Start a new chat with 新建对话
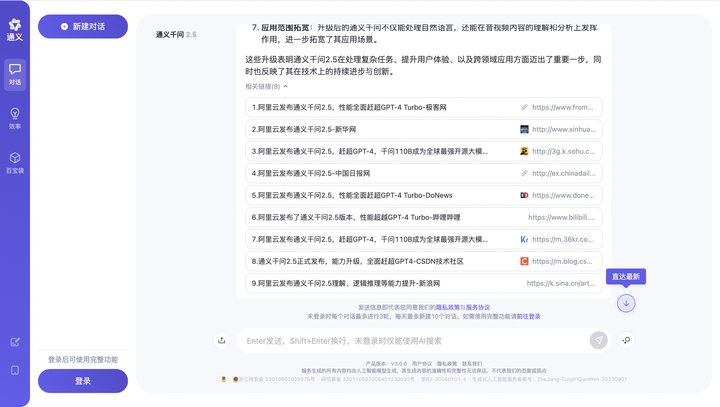This screenshot has width=720, height=407. coord(83,27)
